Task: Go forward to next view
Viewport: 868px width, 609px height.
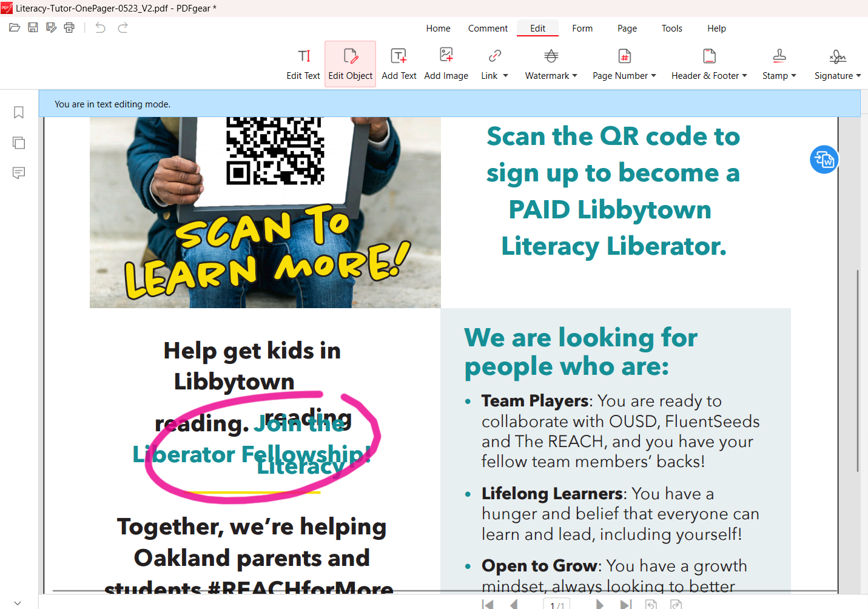Action: [x=676, y=604]
